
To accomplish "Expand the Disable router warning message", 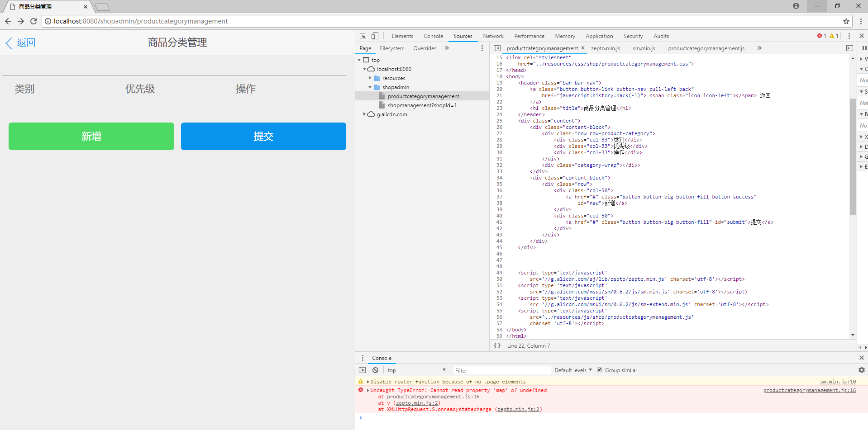I will 368,382.
